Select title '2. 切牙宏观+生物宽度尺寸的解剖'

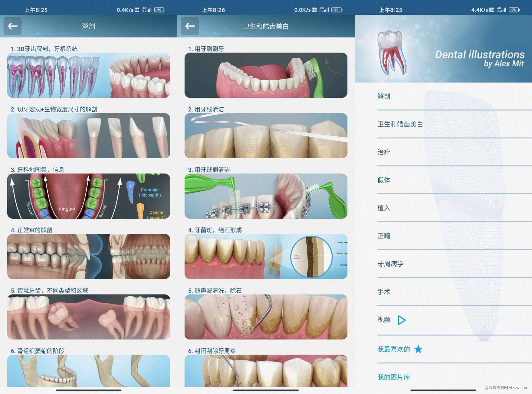point(54,109)
